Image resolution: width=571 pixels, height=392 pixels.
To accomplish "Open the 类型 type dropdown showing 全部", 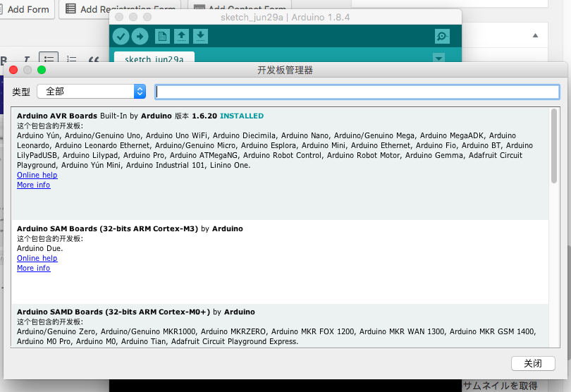I will click(92, 92).
